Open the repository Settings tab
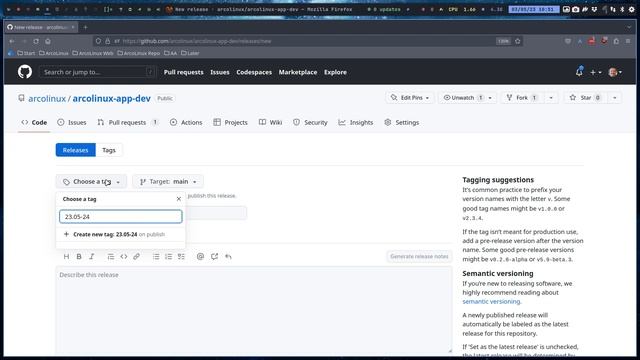Viewport: 640px width, 360px height. [402, 122]
